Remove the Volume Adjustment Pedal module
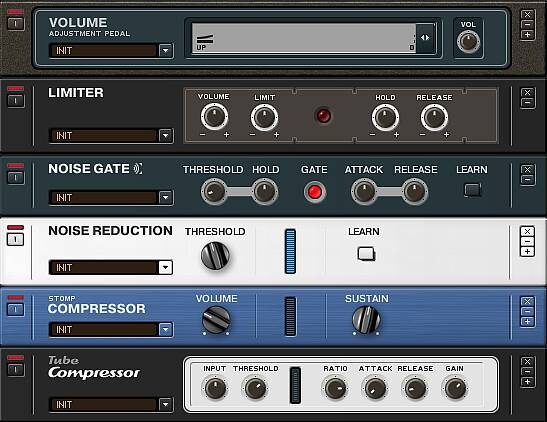Image resolution: width=547 pixels, height=422 pixels. coord(527,15)
